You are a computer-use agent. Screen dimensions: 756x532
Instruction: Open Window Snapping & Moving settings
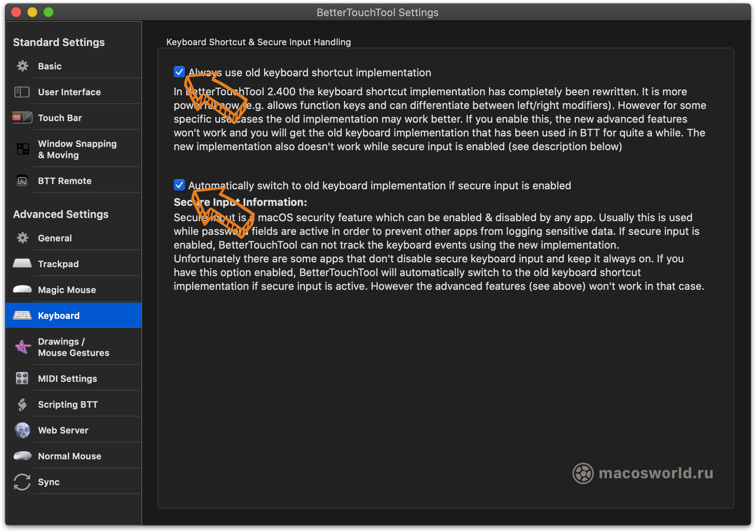(73, 149)
